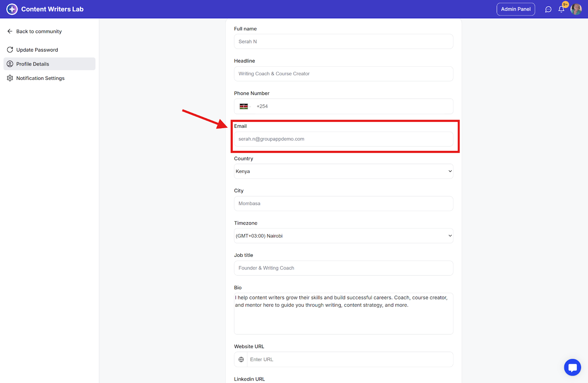
Task: Click the Country label
Action: click(x=244, y=159)
